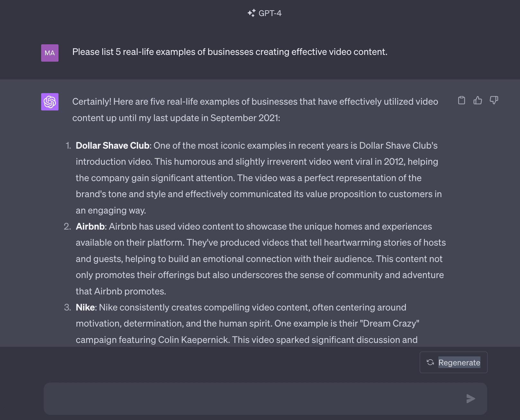The image size is (520, 420).
Task: Click the sparkle icon next to GPT-4
Action: [x=252, y=13]
